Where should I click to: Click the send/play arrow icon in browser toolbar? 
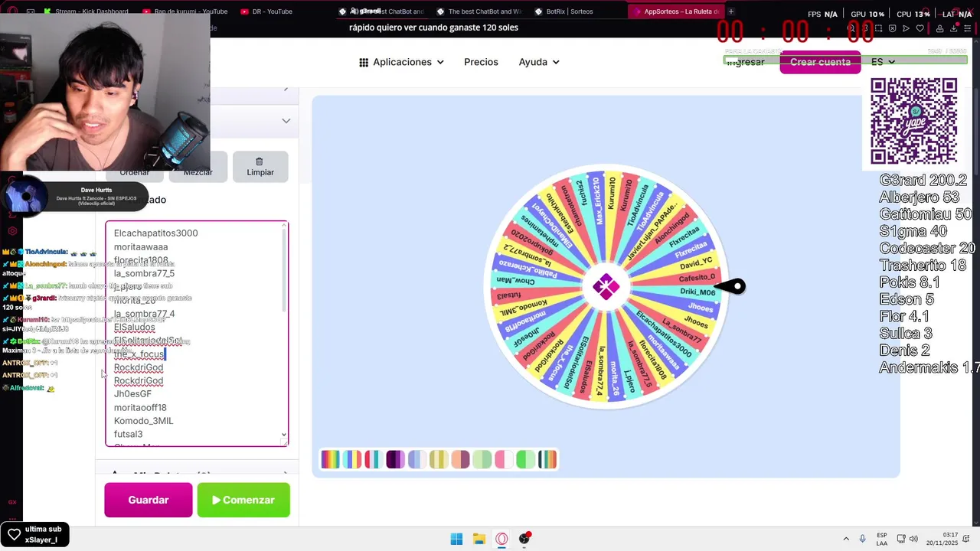pos(906,28)
